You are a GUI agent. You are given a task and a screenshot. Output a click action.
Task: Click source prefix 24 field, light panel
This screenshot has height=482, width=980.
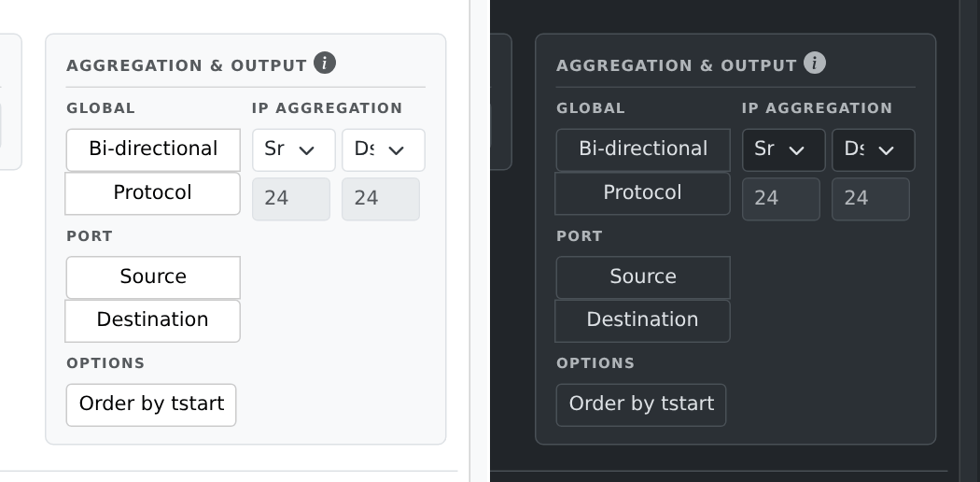coord(291,199)
